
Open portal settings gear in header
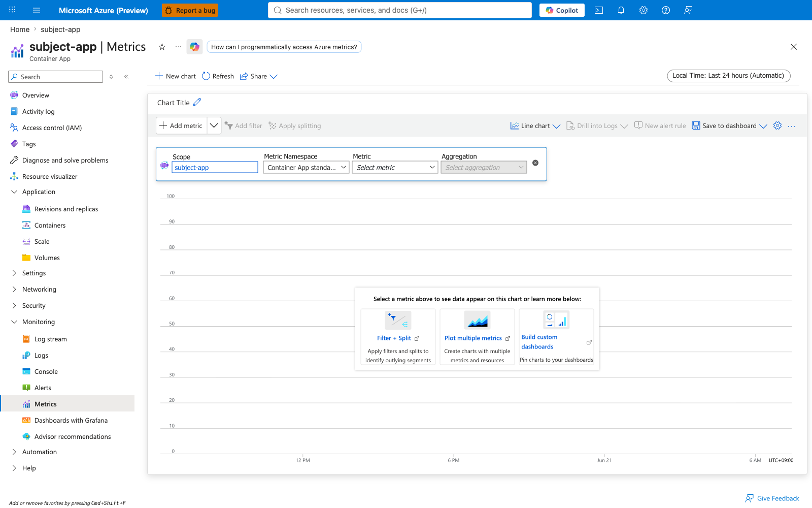[x=644, y=10]
